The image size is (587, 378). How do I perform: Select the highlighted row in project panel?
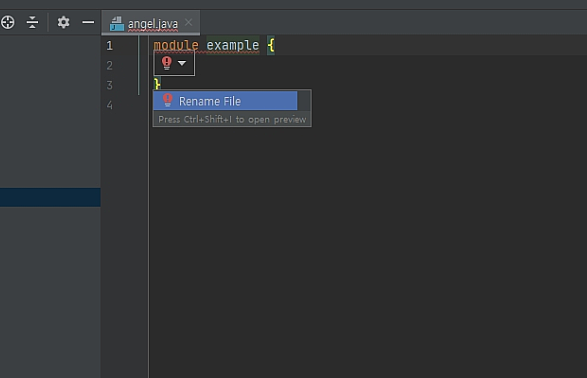tap(50, 197)
